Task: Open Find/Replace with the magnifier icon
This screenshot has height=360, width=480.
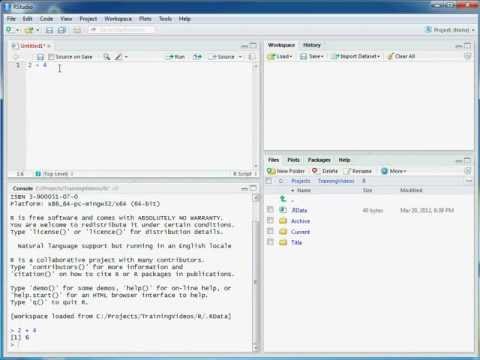Action: (107, 57)
